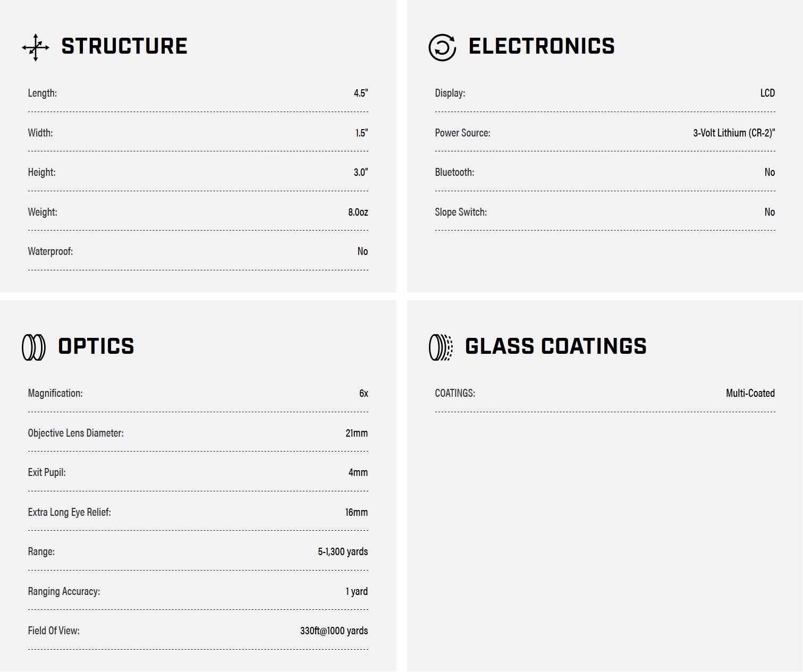
Task: Click the Multi-Coated coatings value
Action: pyautogui.click(x=750, y=393)
